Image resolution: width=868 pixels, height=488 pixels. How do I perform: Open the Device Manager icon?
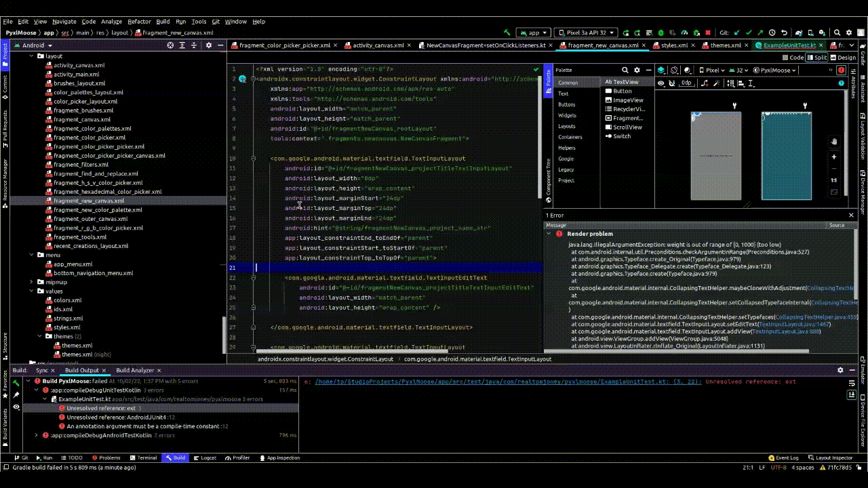(x=811, y=31)
